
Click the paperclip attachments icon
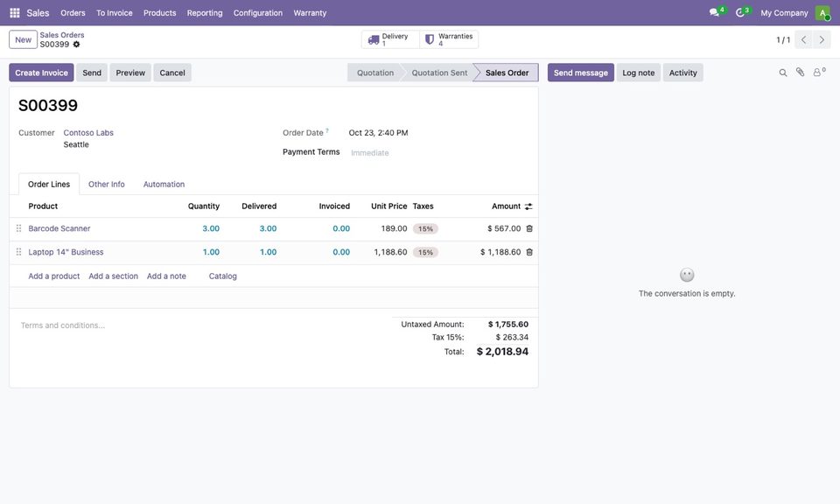(x=800, y=72)
